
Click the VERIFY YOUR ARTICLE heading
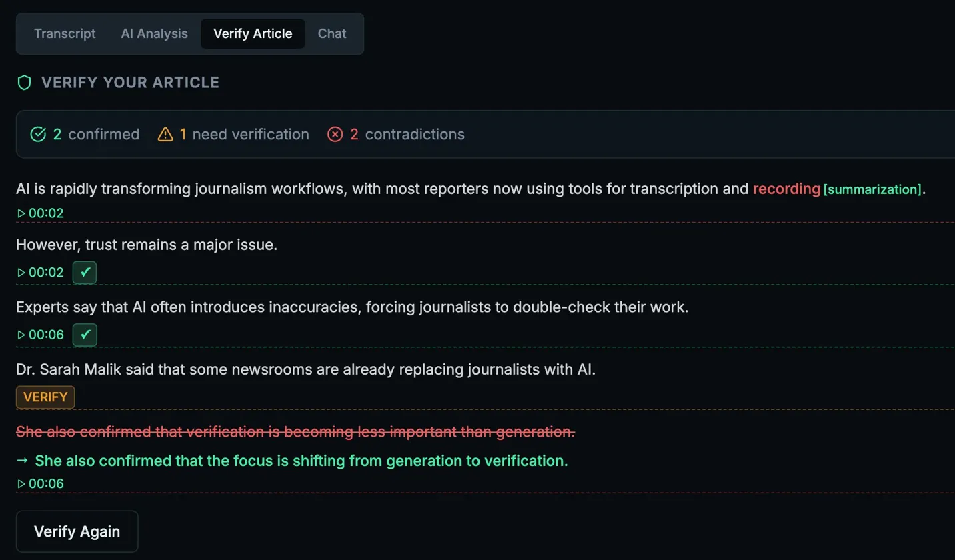coord(130,83)
